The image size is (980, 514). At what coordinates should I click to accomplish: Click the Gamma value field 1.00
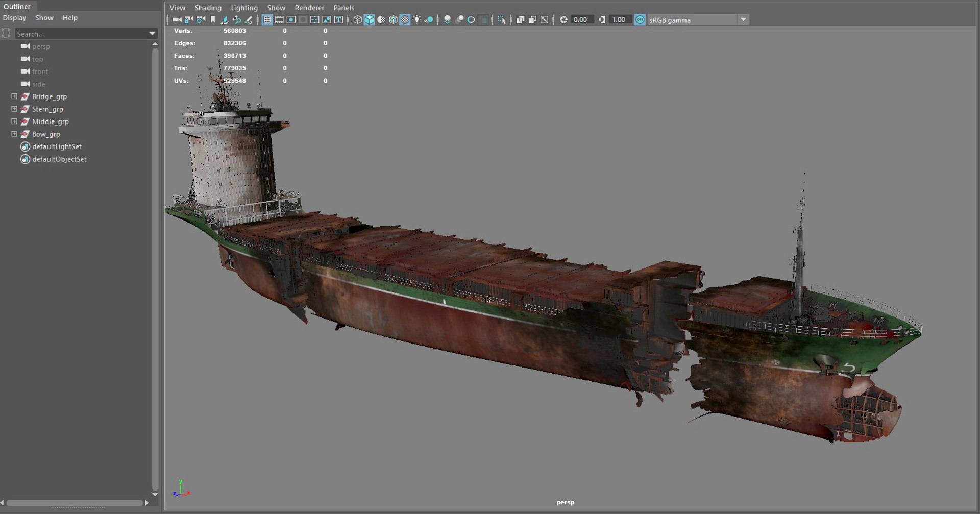pos(620,19)
